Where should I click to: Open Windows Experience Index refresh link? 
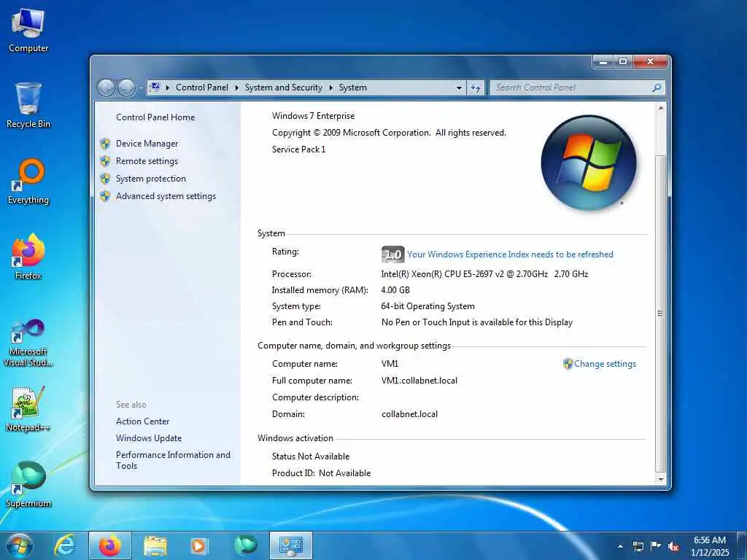pyautogui.click(x=510, y=254)
